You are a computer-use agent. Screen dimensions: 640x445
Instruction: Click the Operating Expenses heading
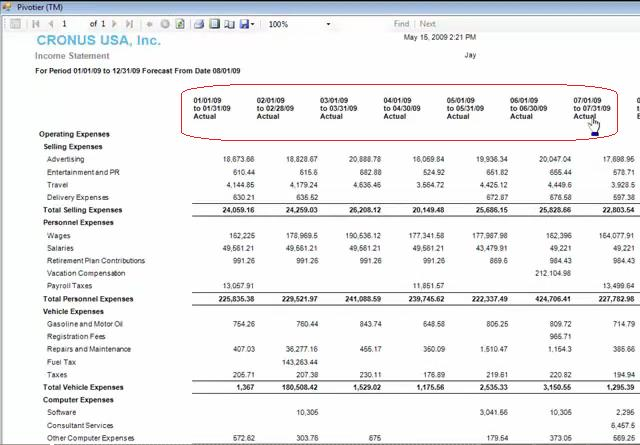74,134
